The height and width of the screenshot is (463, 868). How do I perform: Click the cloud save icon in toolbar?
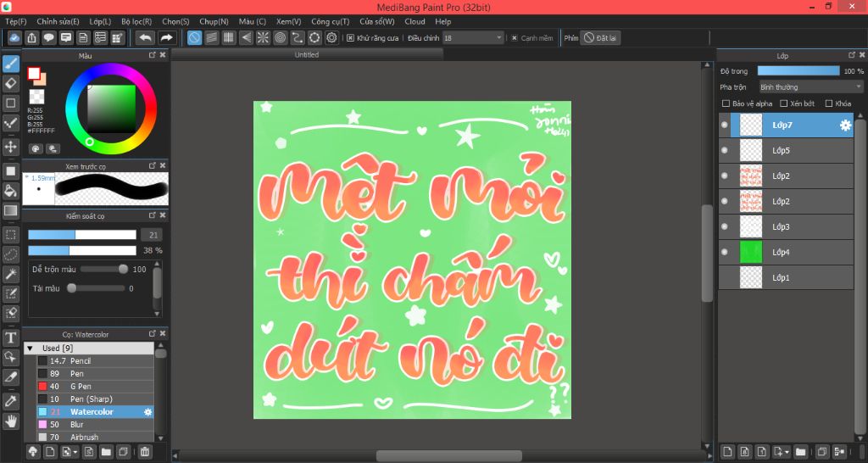(14, 37)
